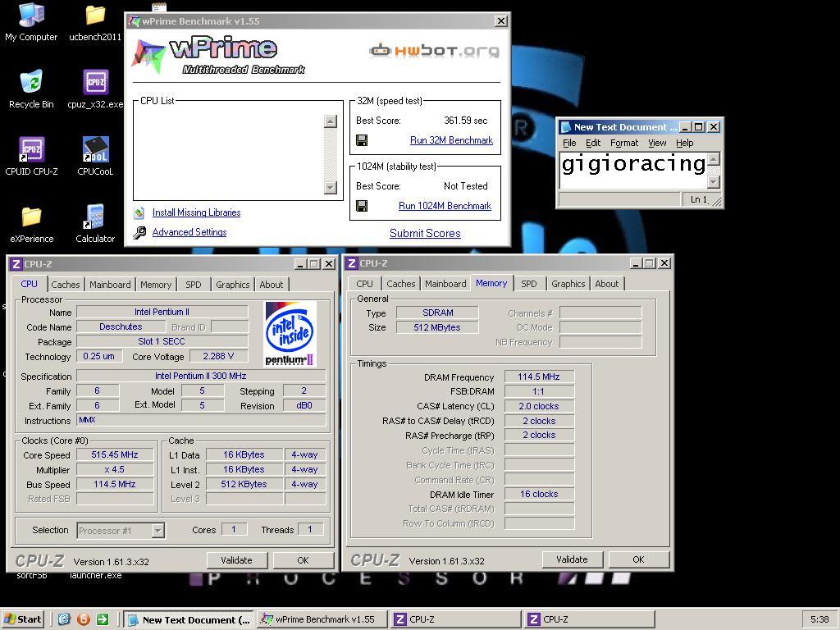
Task: Click the Notepad window title icon
Action: (566, 127)
